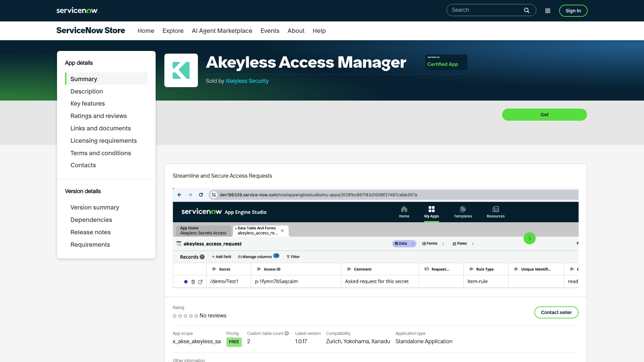Click the 'No reviews' text
Screen dimensions: 644x362
pyautogui.click(x=213, y=316)
